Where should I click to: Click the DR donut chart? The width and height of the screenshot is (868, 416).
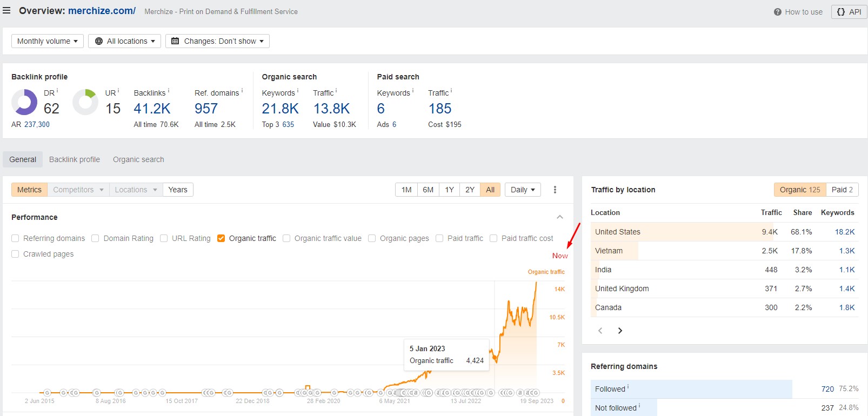tap(24, 102)
